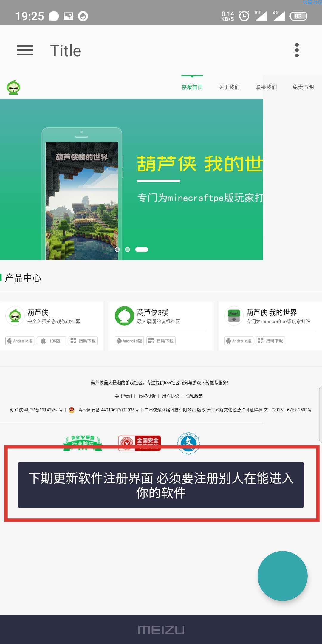
Task: Open the 侵权投诉 footer link
Action: pos(147,396)
